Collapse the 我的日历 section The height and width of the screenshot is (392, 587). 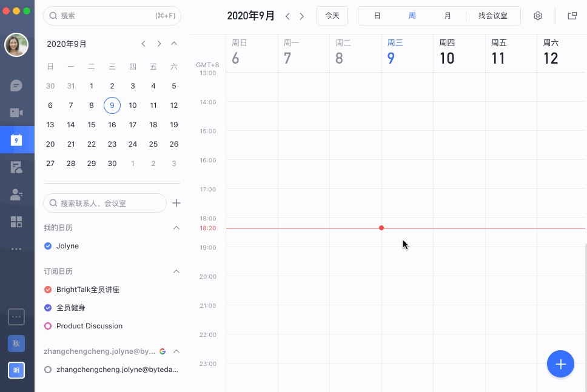176,228
